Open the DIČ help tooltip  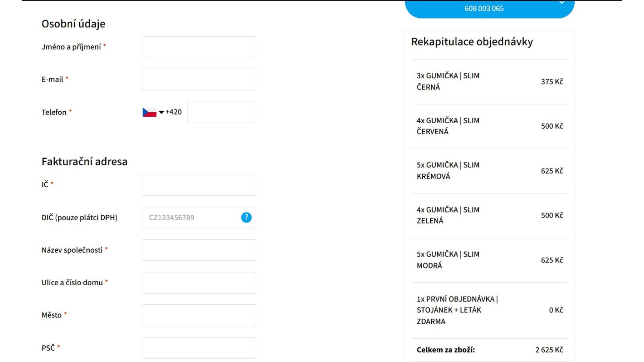pos(246,218)
